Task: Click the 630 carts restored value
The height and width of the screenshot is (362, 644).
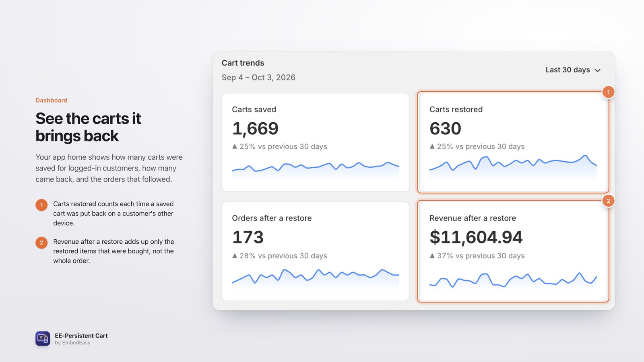Action: (445, 129)
